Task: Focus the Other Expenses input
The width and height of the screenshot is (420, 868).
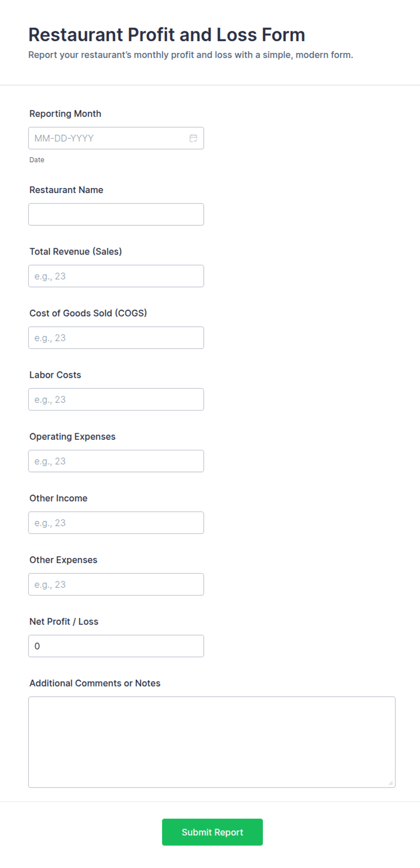Action: tap(116, 585)
